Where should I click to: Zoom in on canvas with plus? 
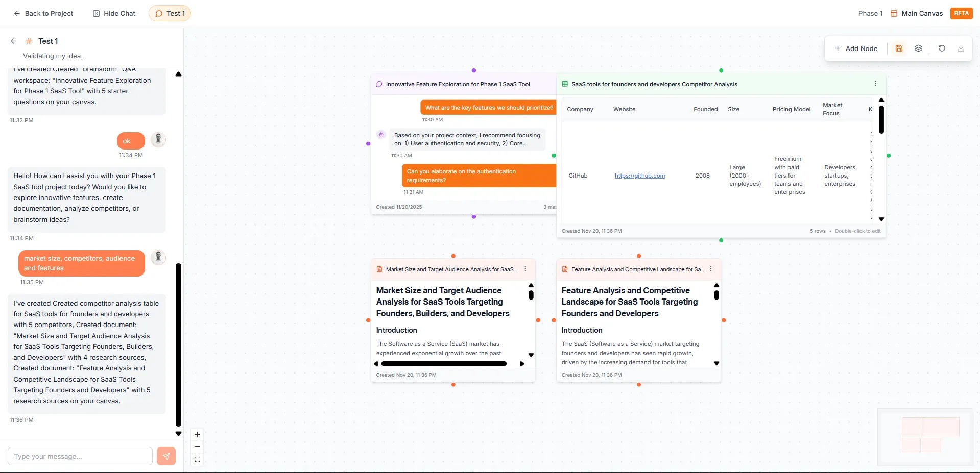(197, 435)
